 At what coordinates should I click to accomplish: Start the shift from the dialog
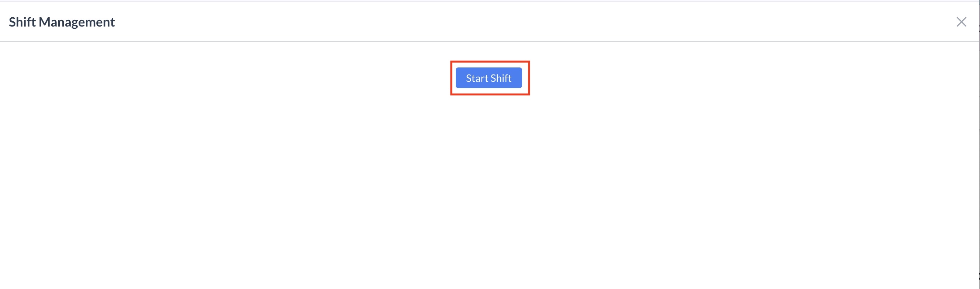(489, 78)
